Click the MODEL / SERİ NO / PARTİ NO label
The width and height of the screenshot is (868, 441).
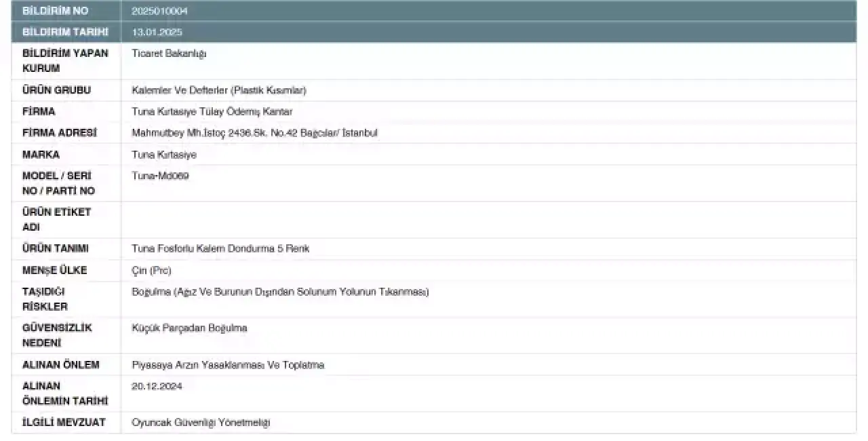point(59,183)
